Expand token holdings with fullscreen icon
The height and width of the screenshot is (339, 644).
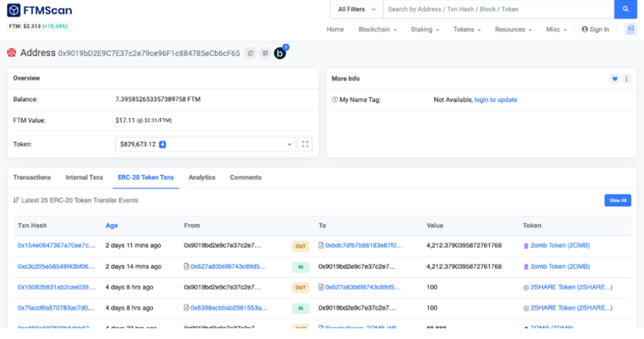coord(304,144)
